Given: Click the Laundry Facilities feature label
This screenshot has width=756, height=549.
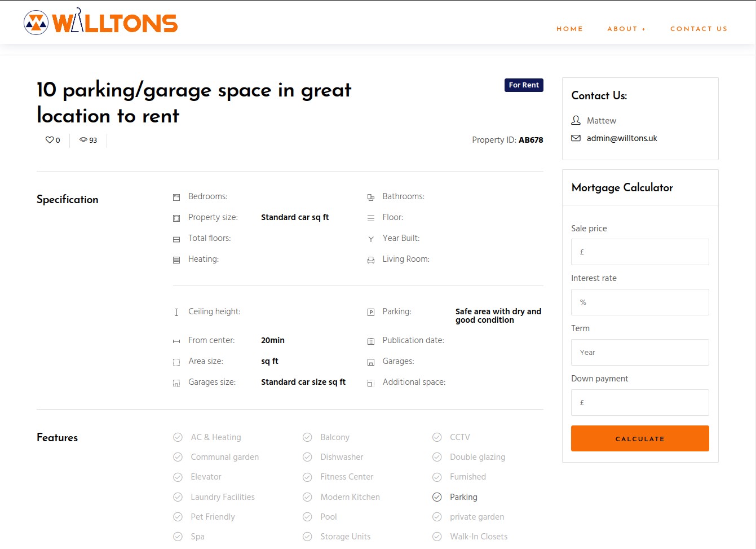Looking at the screenshot, I should tap(223, 497).
